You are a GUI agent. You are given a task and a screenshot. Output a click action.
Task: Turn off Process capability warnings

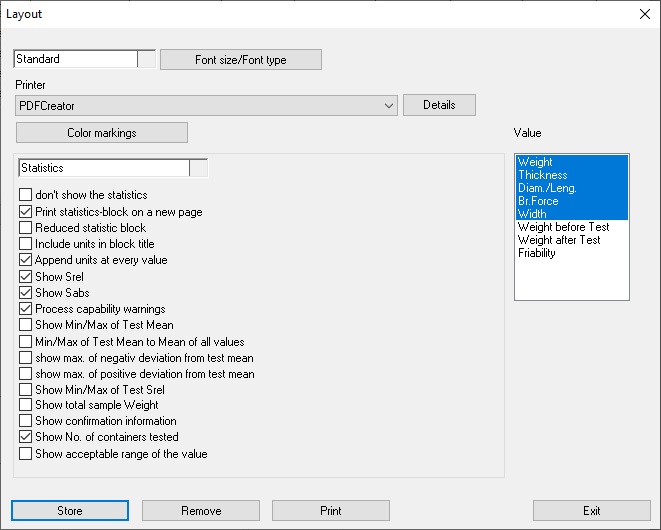26,309
